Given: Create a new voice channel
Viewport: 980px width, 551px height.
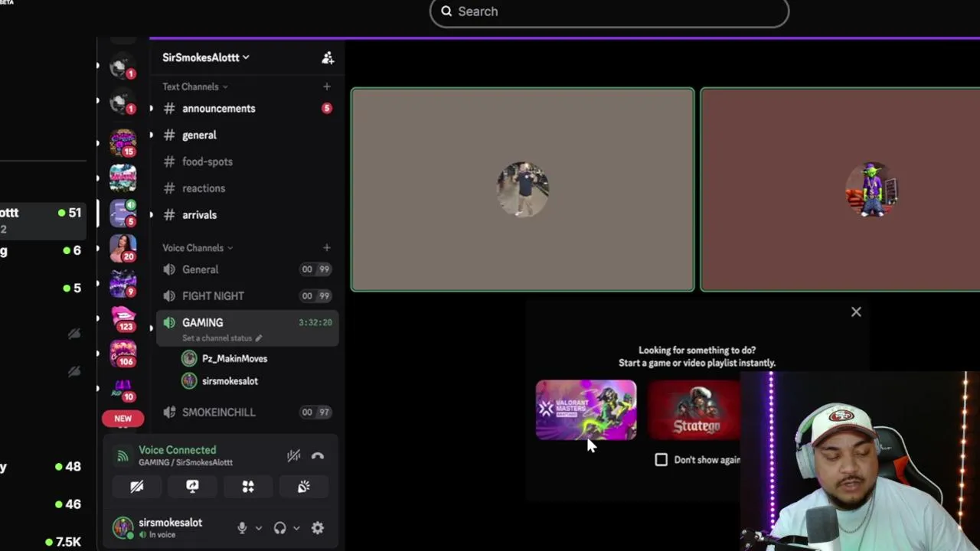Looking at the screenshot, I should (327, 247).
